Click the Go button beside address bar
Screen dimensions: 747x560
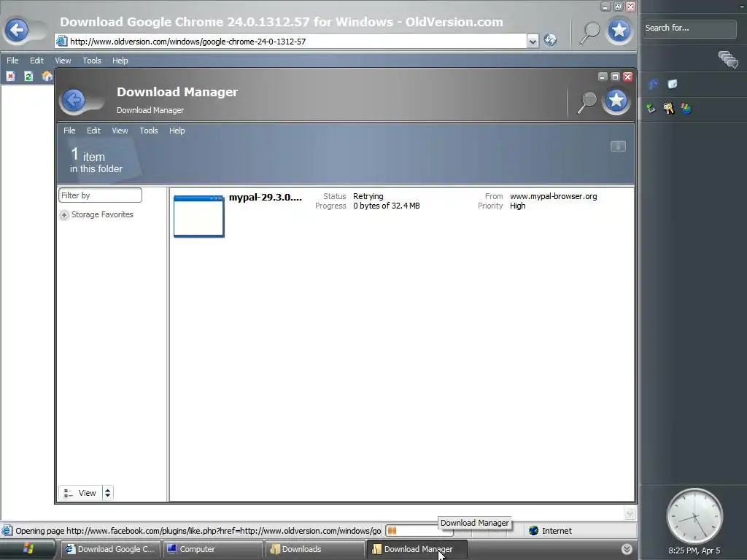tap(550, 41)
